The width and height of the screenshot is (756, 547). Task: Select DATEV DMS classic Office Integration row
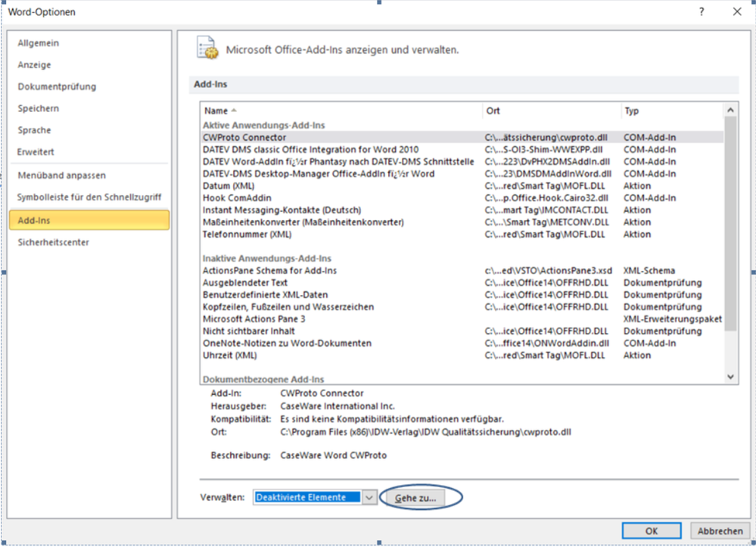[x=462, y=149]
